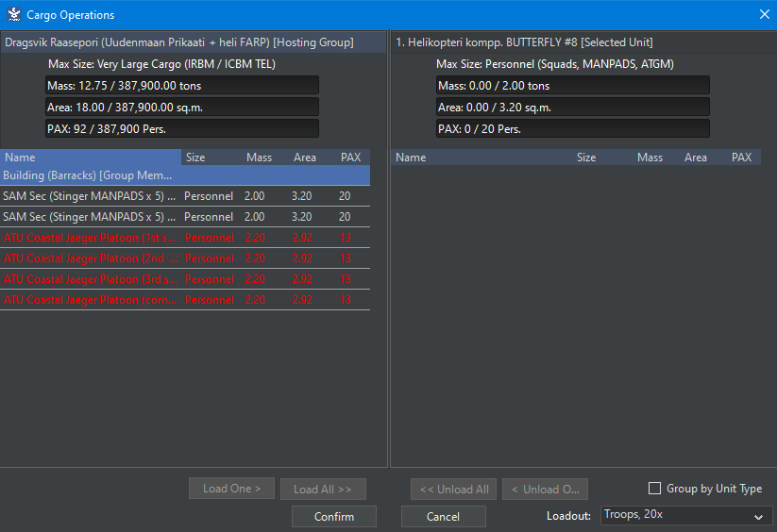Click Name header in selected unit list
The image size is (777, 532).
click(x=481, y=157)
